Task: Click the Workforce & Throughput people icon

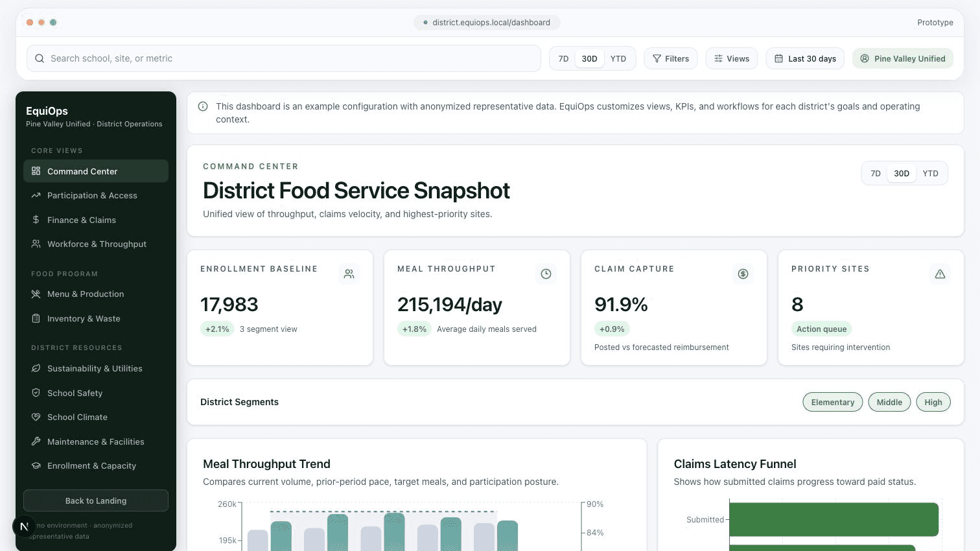Action: (x=36, y=244)
